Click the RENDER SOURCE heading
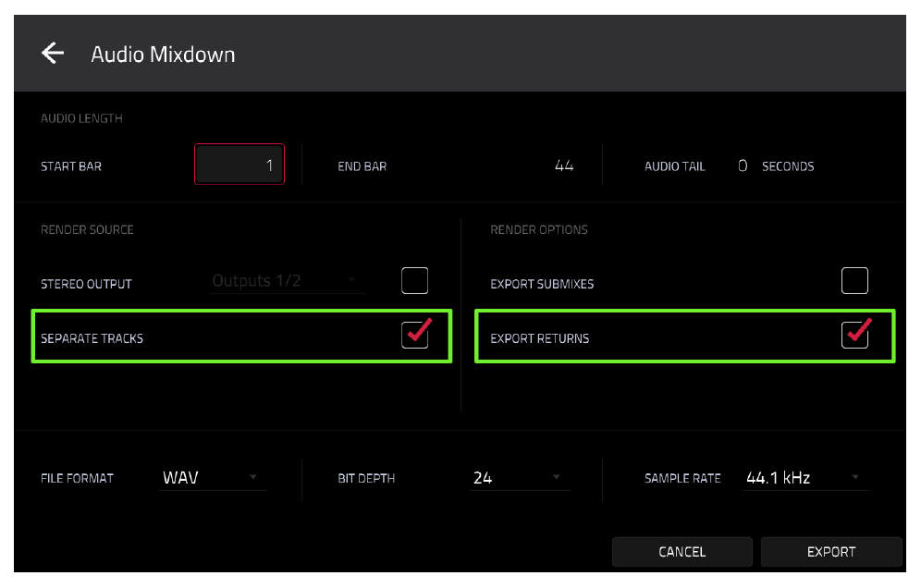Screen dimensions: 921x588 (x=87, y=229)
